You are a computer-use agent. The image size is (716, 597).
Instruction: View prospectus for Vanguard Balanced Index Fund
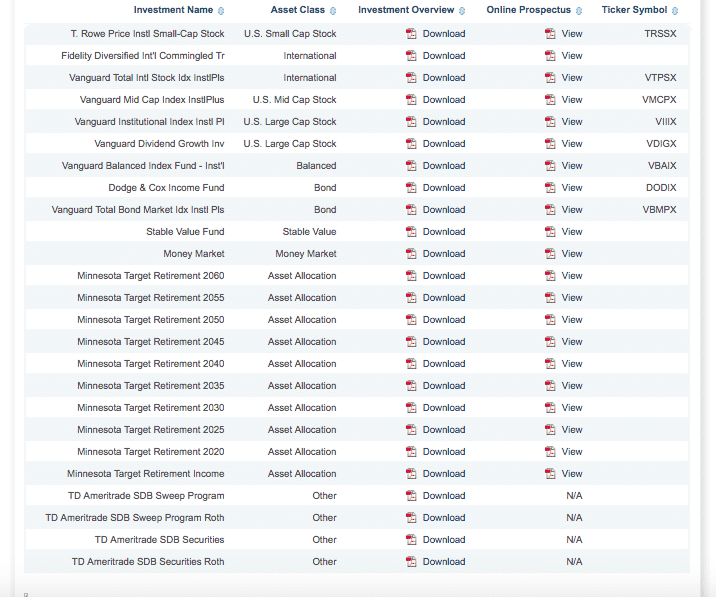[x=572, y=166]
